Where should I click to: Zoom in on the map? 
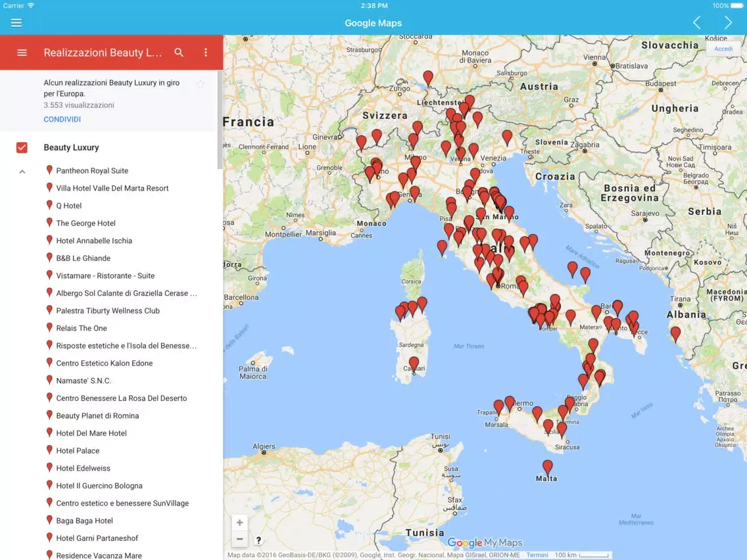pyautogui.click(x=239, y=523)
